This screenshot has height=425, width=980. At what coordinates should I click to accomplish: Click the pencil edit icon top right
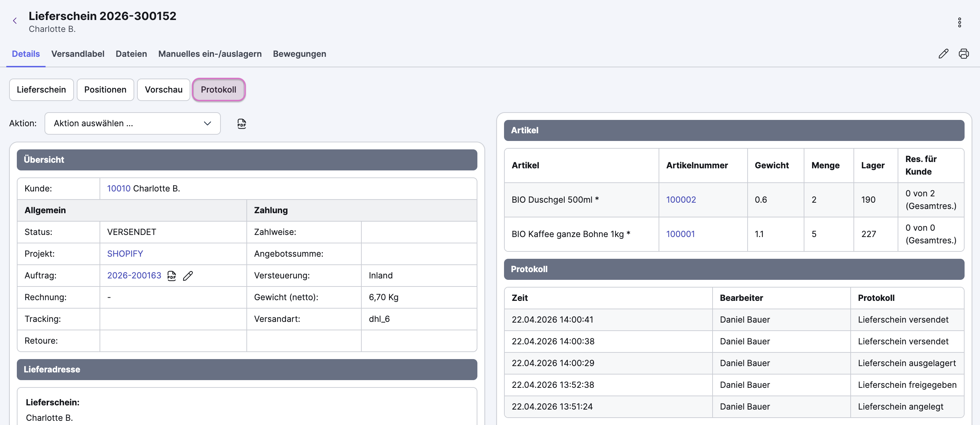click(x=943, y=54)
